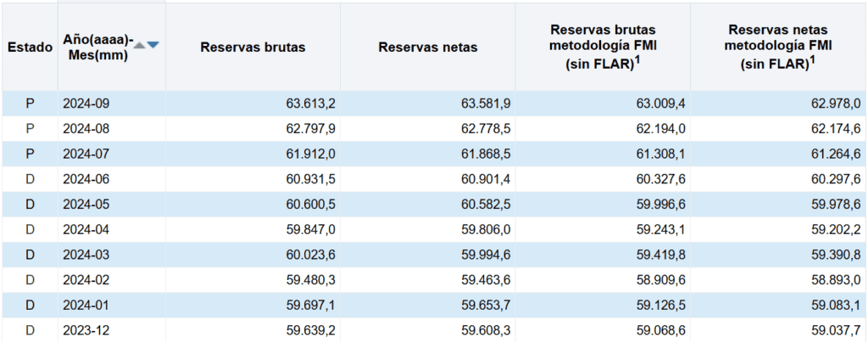
Task: Click Estado P cell in 2024-09 row
Action: click(x=30, y=104)
